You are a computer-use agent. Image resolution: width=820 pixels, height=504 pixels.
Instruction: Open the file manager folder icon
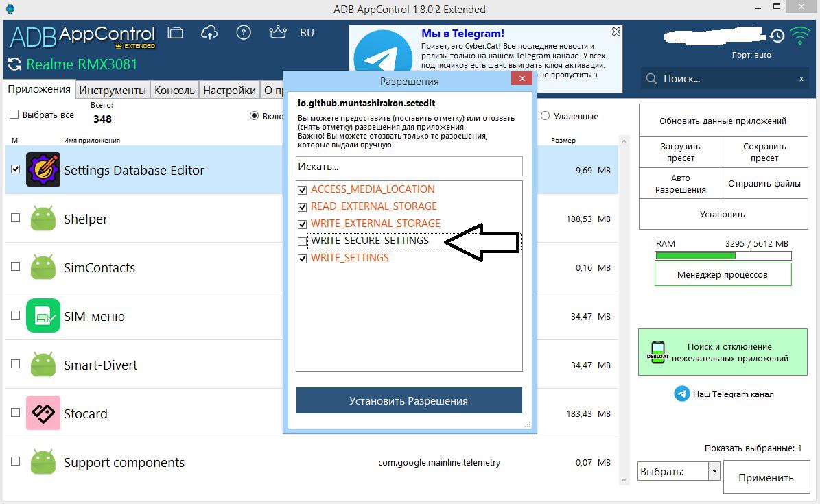pos(175,33)
